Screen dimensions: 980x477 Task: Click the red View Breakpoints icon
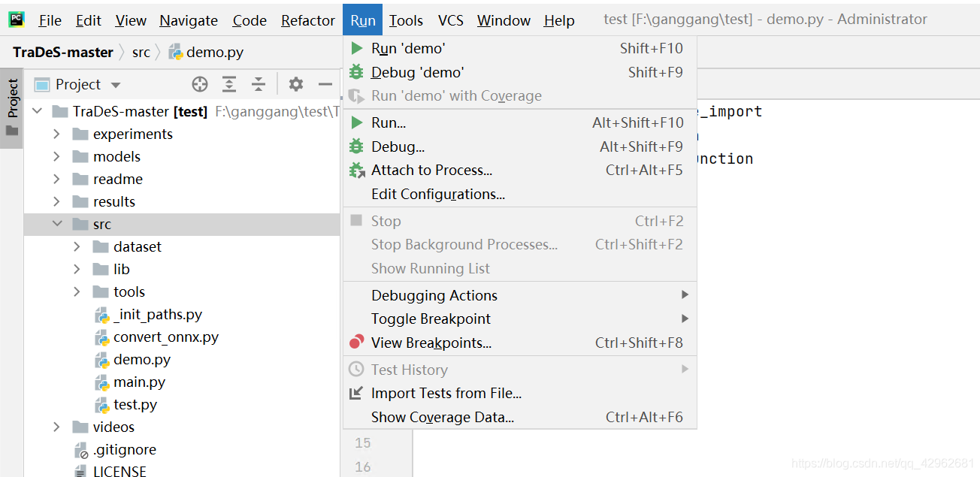coord(357,343)
